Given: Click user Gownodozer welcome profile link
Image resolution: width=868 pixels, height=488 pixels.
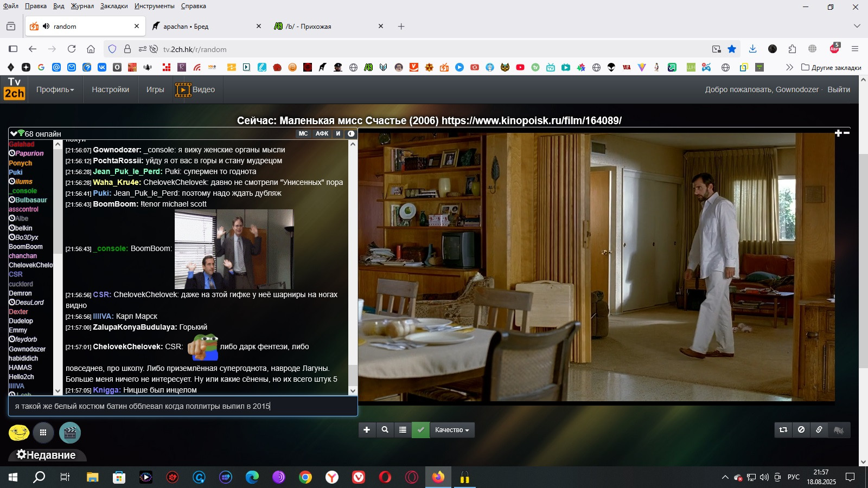Looking at the screenshot, I should 797,89.
